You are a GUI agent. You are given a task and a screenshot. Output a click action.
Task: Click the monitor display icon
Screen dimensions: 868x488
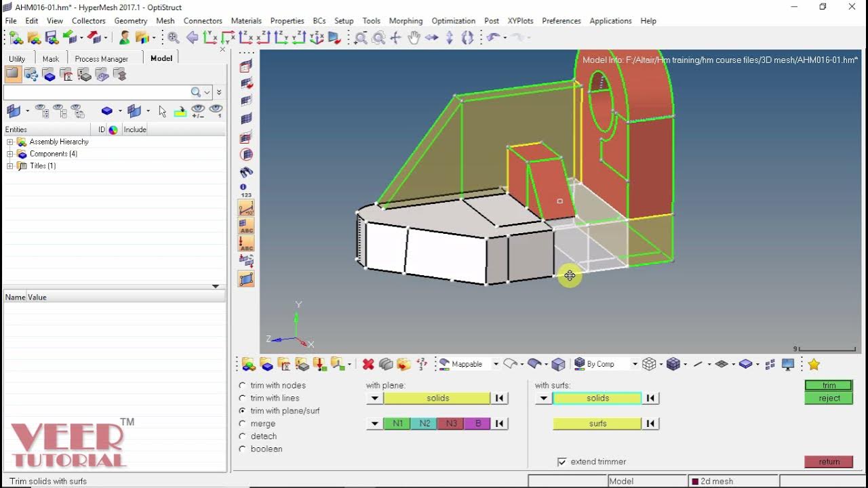pyautogui.click(x=788, y=365)
